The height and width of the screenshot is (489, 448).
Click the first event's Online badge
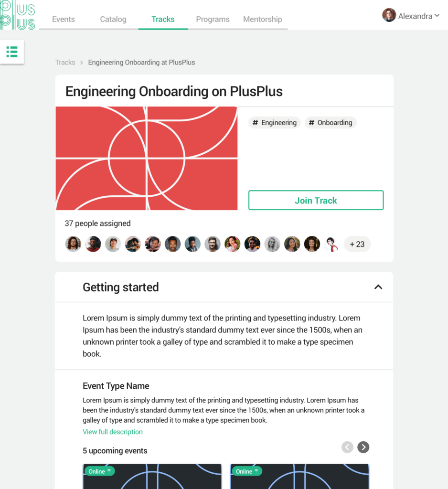click(99, 471)
